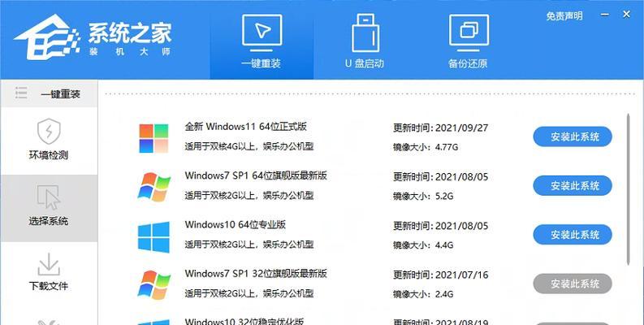Select the Windows10 64位专业版 title

tap(236, 225)
